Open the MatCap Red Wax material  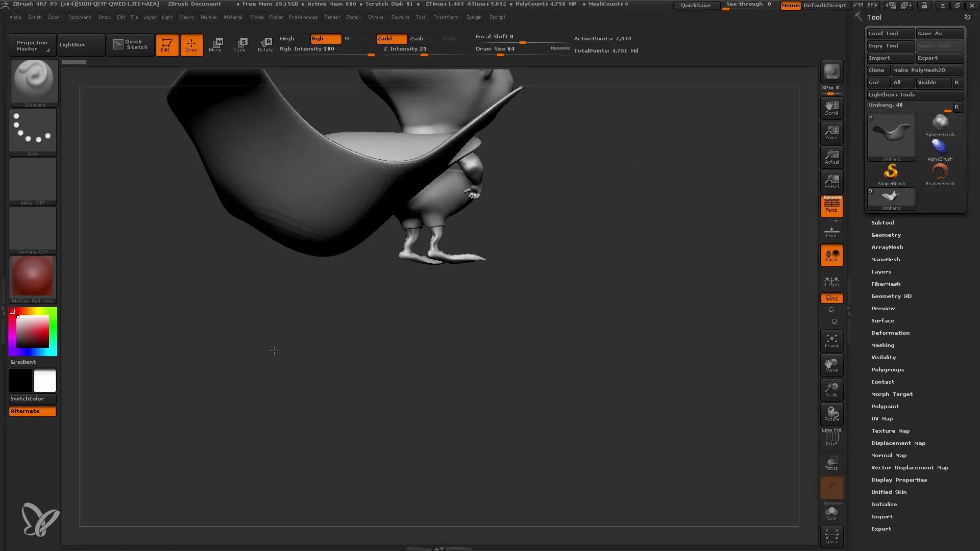pyautogui.click(x=33, y=280)
